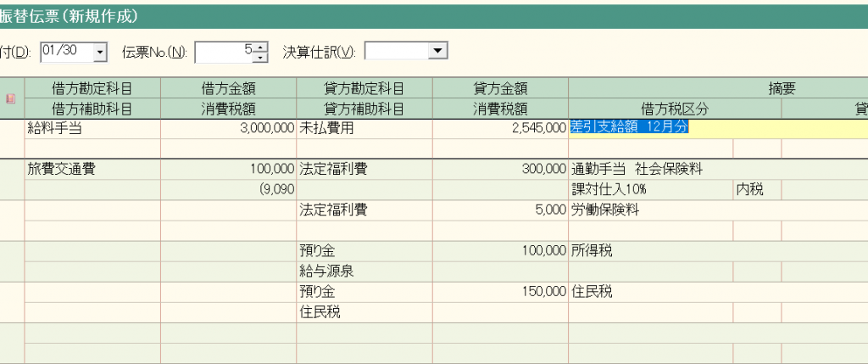Decrement the 伝票No. value with down arrow
Viewport: 868px width, 364px height.
pos(260,57)
